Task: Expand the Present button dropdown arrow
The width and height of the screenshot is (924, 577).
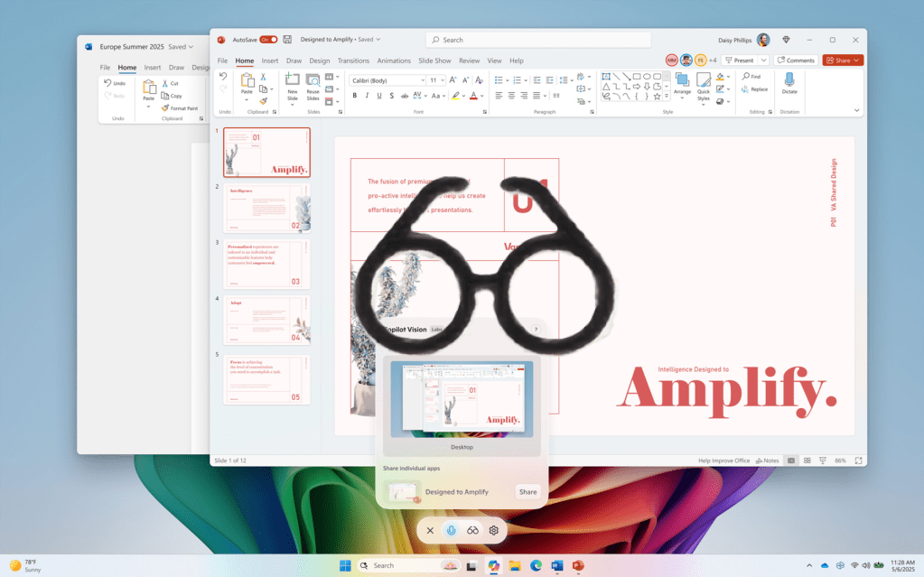Action: tap(763, 60)
